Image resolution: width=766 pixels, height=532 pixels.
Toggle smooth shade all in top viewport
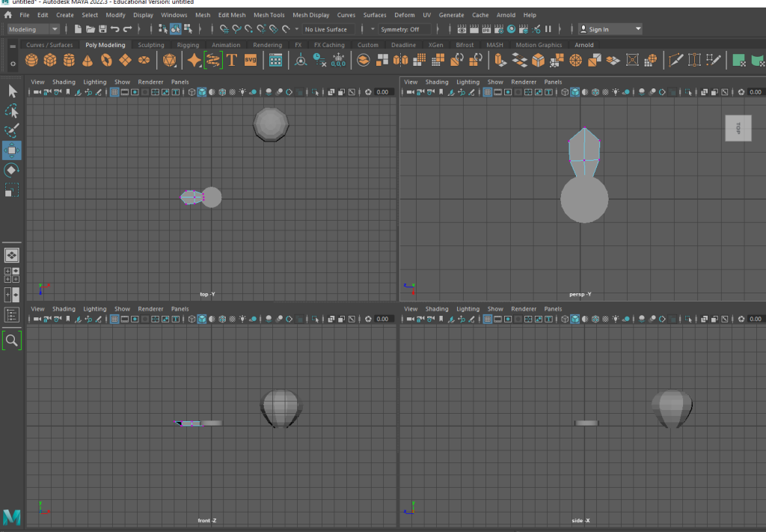click(x=202, y=92)
